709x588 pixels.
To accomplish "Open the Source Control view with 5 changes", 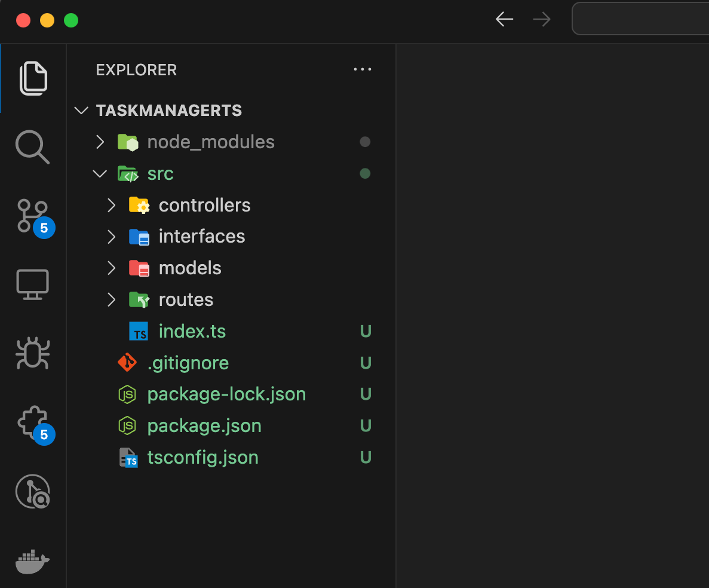I will 33,215.
